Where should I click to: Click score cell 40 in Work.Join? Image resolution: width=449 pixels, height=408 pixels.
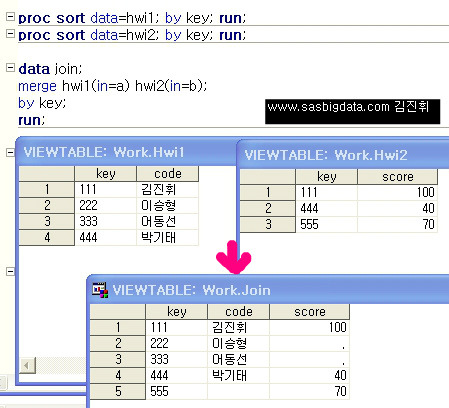point(309,375)
